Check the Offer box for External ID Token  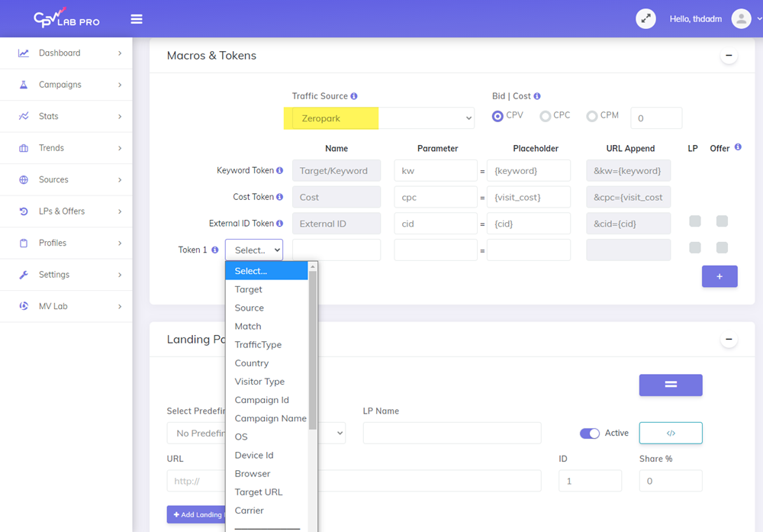[x=722, y=221]
